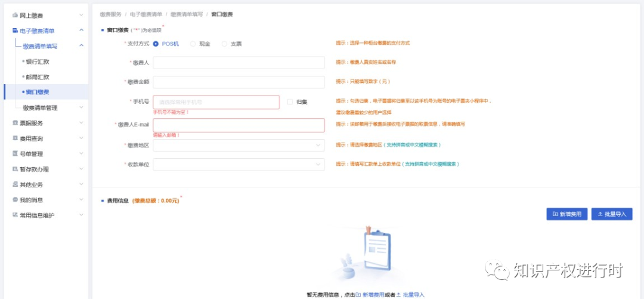Screen dimensions: 644x299
Task: Expand the 缴费清单管理 submenu
Action: pos(81,107)
